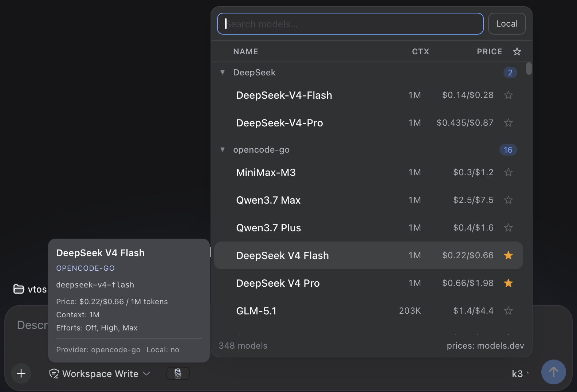Click the folder icon beside vtos
The image size is (577, 392).
point(19,289)
